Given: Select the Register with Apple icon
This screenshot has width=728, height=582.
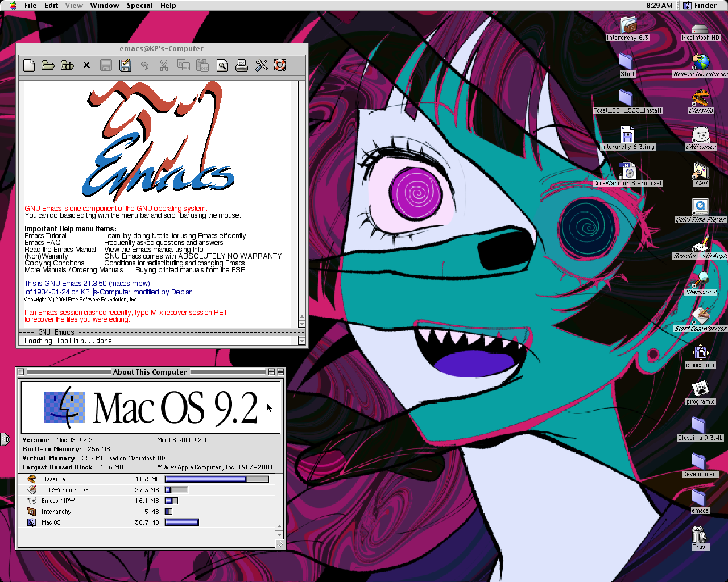Looking at the screenshot, I should (x=701, y=243).
